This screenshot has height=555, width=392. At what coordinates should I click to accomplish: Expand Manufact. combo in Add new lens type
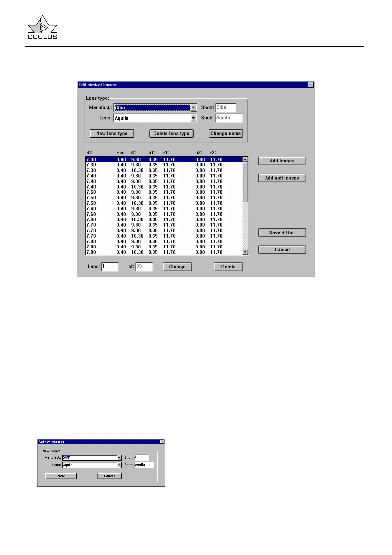tap(119, 458)
